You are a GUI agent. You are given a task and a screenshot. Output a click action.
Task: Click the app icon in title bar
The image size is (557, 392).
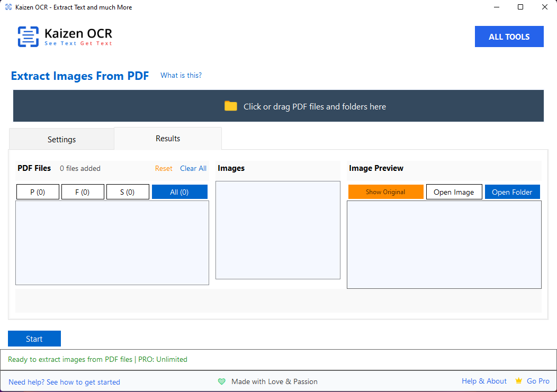[x=8, y=7]
